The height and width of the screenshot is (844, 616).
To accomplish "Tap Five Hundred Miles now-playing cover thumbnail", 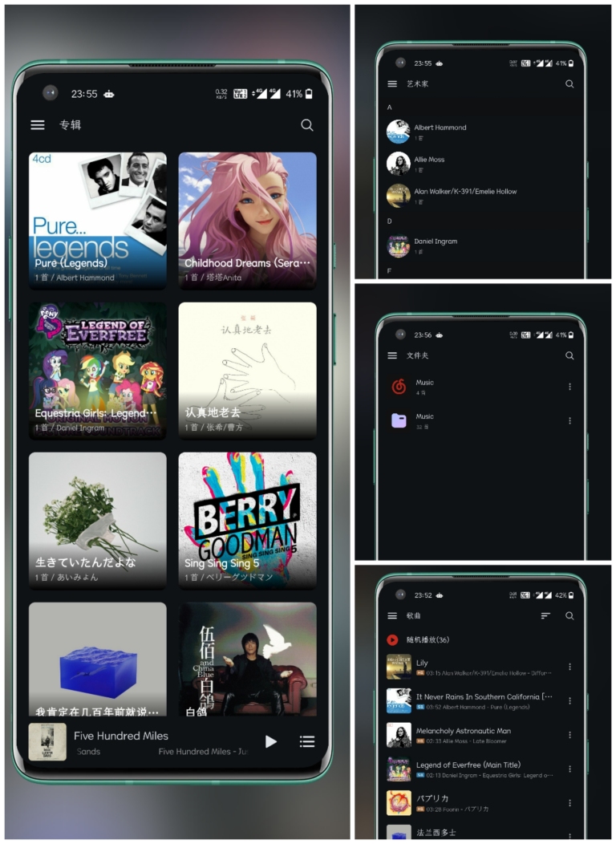I will coord(47,741).
